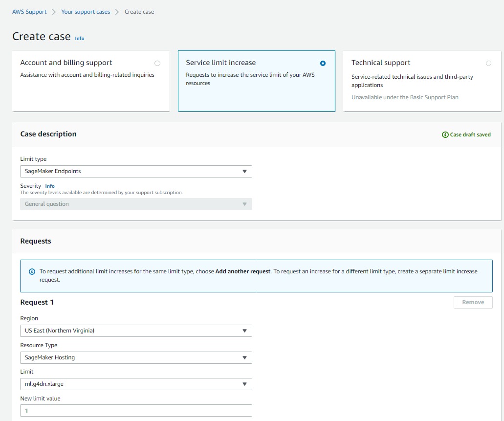Open Info link next to Create case
504x421 pixels.
pyautogui.click(x=79, y=38)
